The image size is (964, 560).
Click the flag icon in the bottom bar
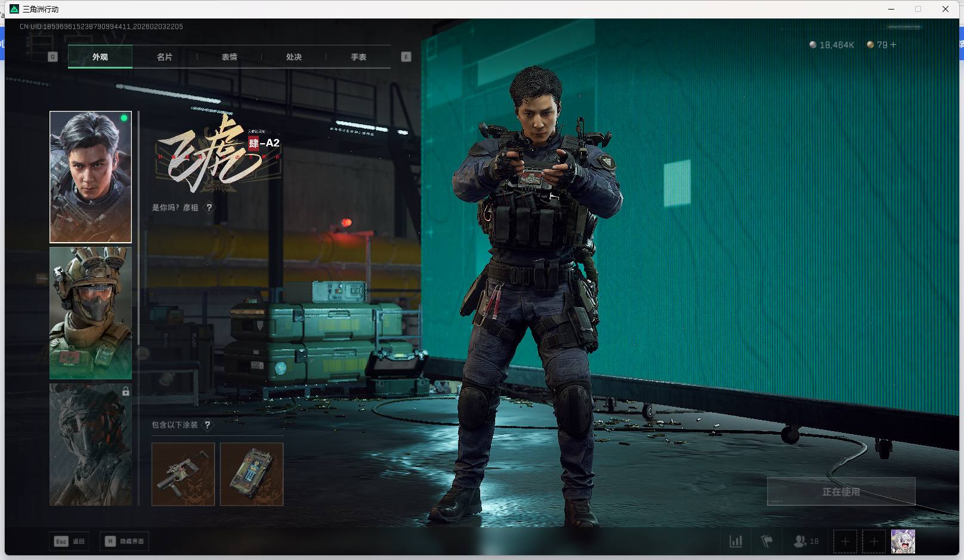point(767,542)
